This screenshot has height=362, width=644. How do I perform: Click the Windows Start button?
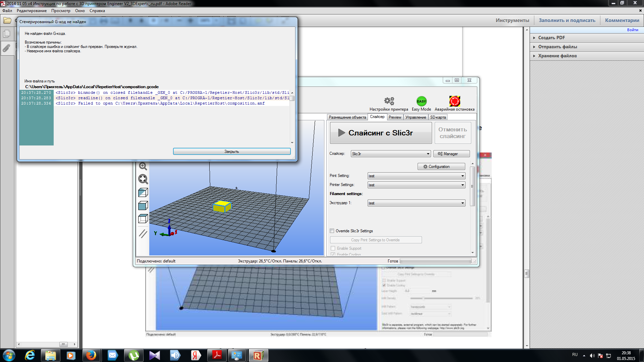click(9, 355)
